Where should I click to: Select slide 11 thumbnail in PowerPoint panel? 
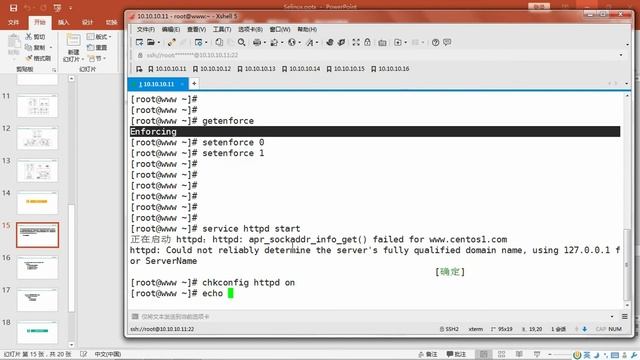(37, 106)
